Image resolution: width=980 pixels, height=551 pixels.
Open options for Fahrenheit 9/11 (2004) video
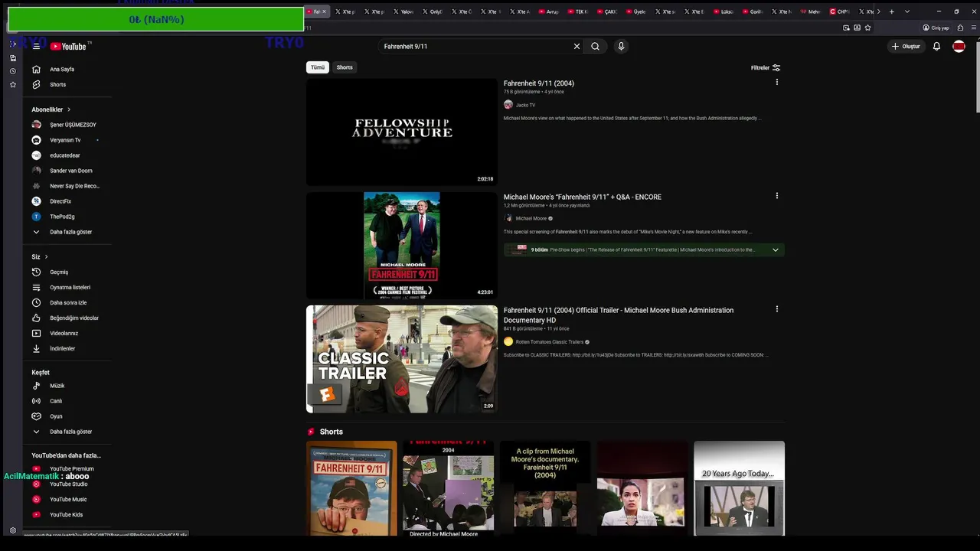coord(776,82)
